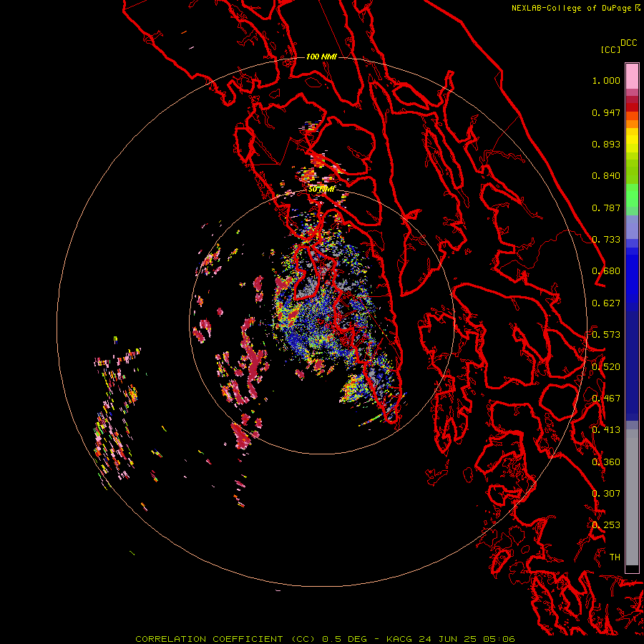
Task: Click the 0.253 value on color scale
Action: (x=606, y=525)
